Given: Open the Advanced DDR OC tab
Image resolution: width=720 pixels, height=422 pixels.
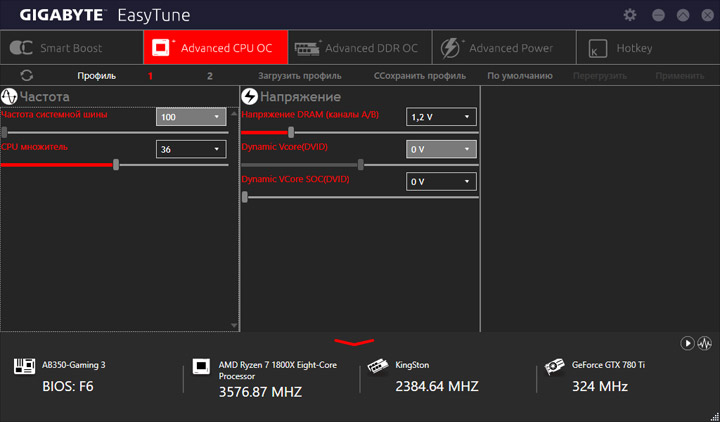Looking at the screenshot, I should pos(360,47).
